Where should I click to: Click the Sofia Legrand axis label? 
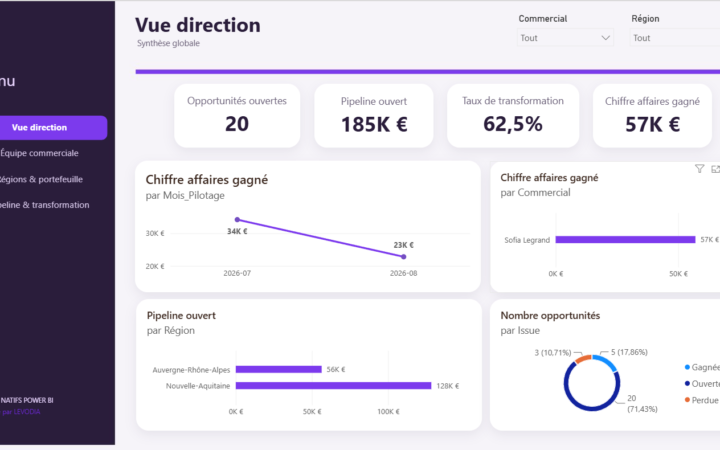[x=527, y=240]
